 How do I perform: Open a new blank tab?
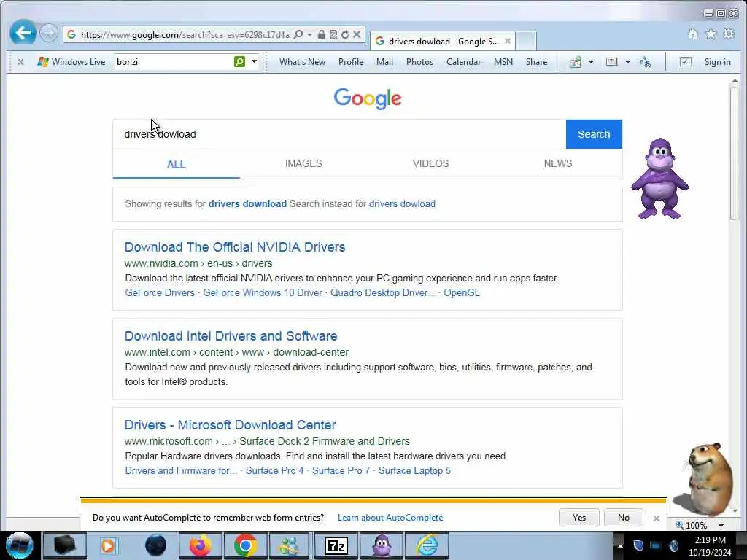(526, 41)
